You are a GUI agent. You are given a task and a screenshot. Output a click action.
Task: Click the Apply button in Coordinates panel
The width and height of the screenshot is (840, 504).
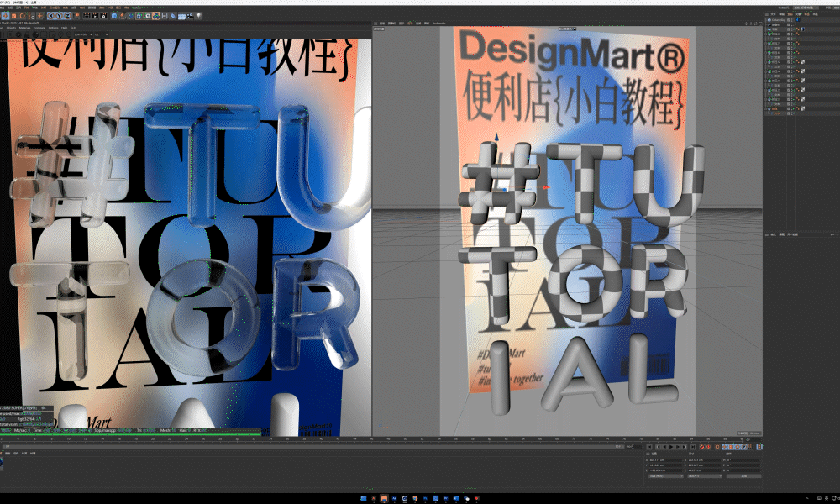743,476
